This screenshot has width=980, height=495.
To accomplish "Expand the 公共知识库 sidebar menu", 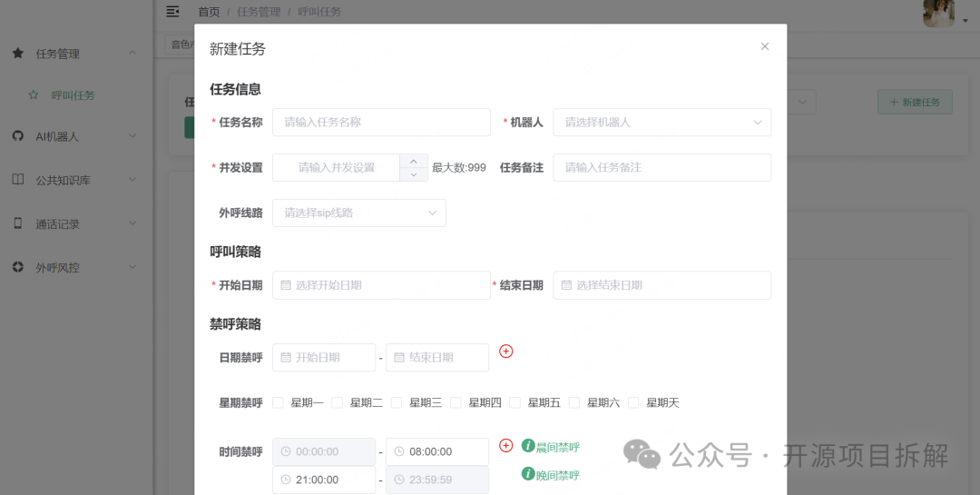I will [132, 180].
